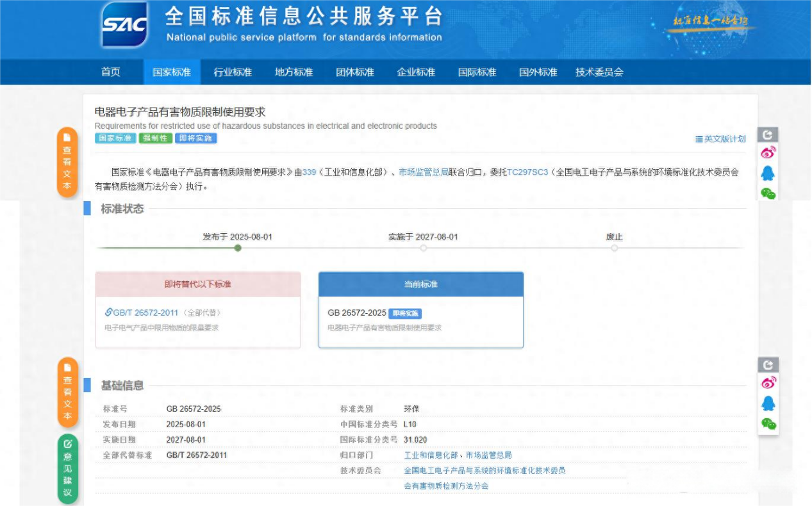
Task: Click the lower QQ share icon
Action: pos(768,403)
